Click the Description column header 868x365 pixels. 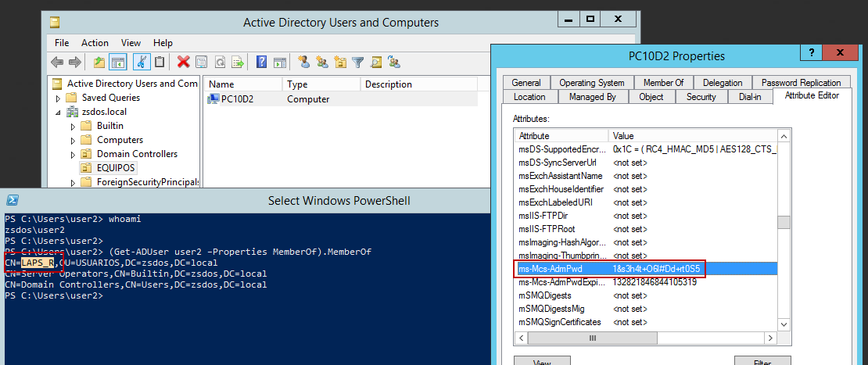(x=418, y=84)
